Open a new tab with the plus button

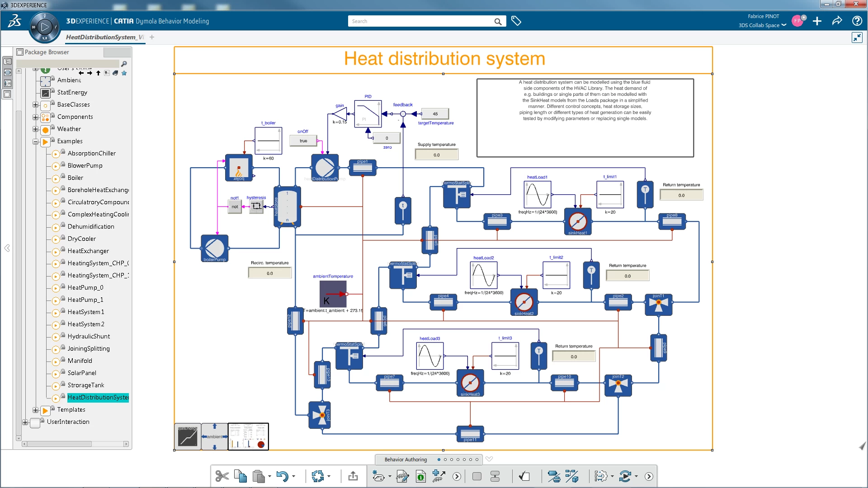tap(151, 37)
